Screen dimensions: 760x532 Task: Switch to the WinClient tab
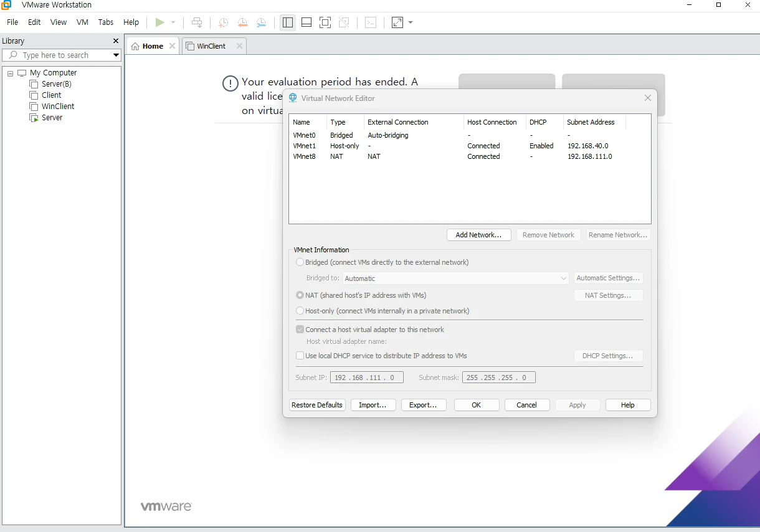pos(211,46)
